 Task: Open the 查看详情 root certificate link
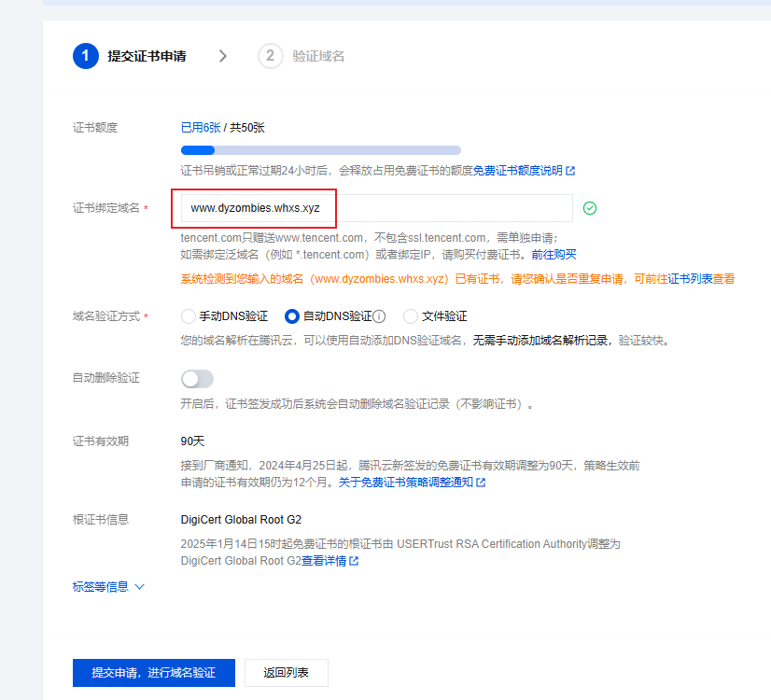tap(324, 561)
